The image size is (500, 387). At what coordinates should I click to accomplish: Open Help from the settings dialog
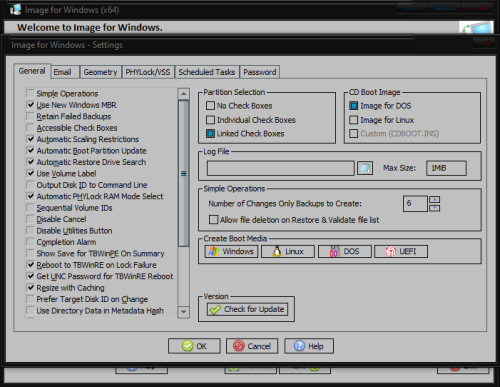309,346
